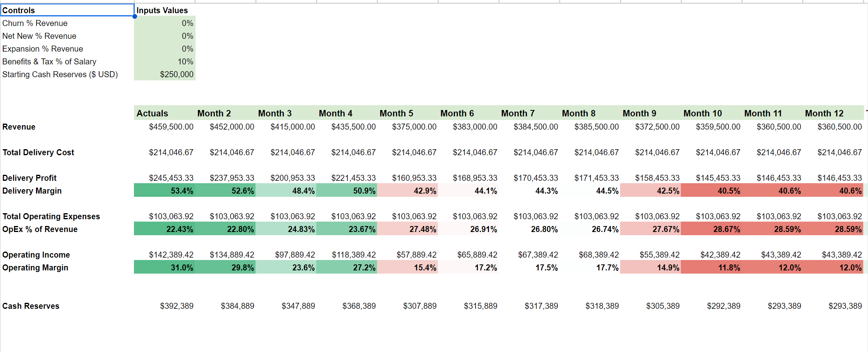Select Month 8 delivery profit $171,453.33

click(x=590, y=178)
